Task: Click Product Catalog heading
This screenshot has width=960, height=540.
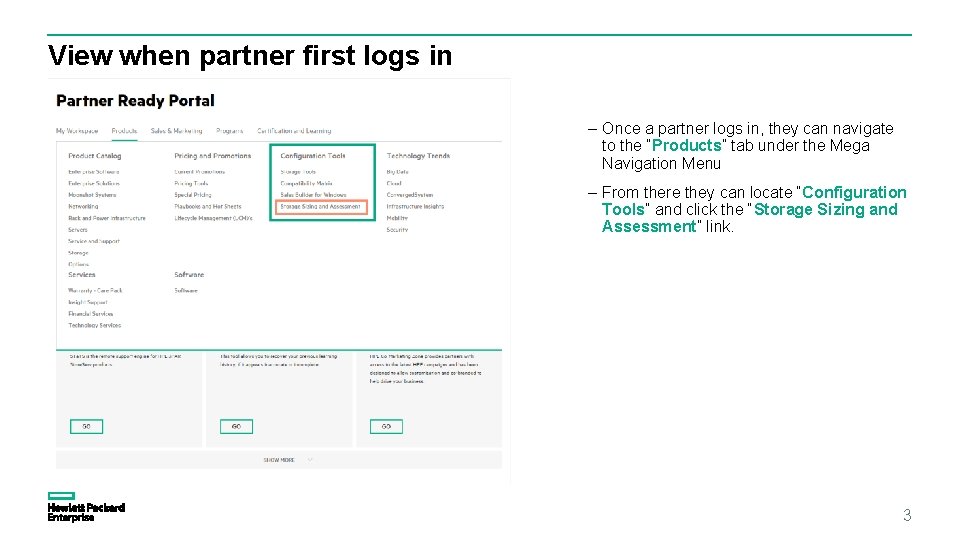Action: click(x=94, y=156)
